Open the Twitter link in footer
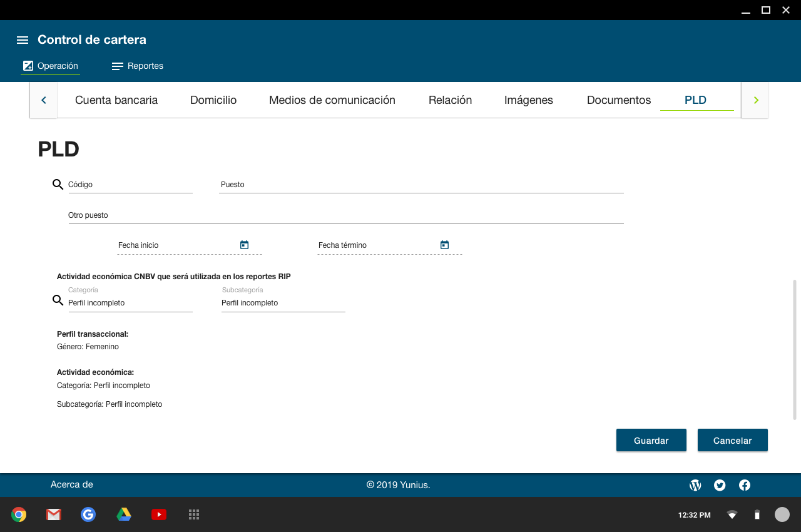 [x=720, y=485]
